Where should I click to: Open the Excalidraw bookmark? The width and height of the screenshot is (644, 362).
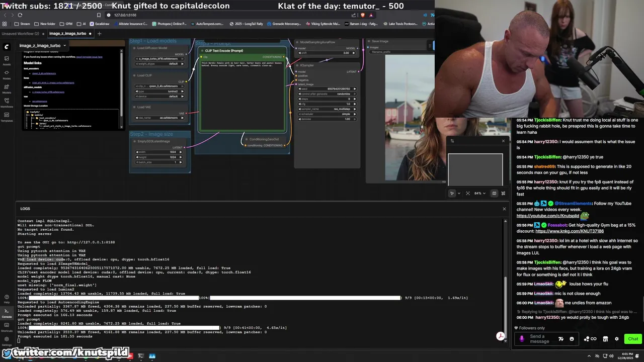[100, 24]
